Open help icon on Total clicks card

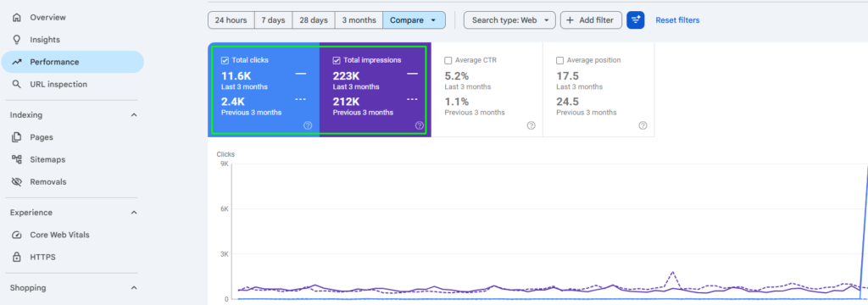pyautogui.click(x=308, y=125)
